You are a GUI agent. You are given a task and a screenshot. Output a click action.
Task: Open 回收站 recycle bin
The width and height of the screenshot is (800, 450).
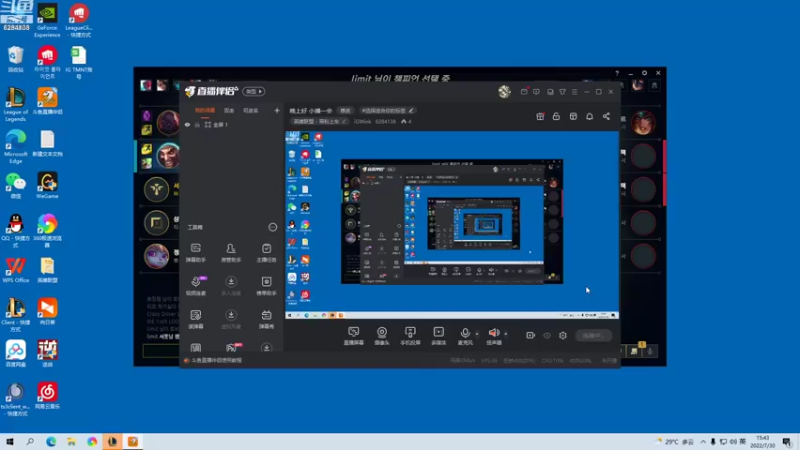[15, 59]
